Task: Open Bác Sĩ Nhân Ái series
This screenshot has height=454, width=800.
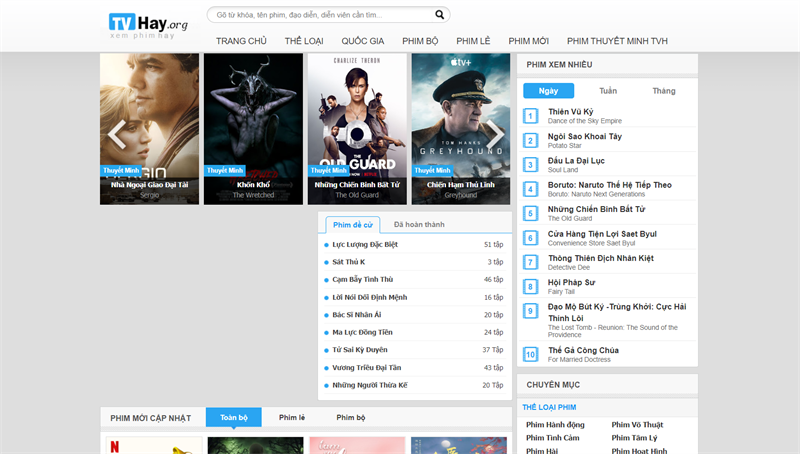Action: click(357, 314)
